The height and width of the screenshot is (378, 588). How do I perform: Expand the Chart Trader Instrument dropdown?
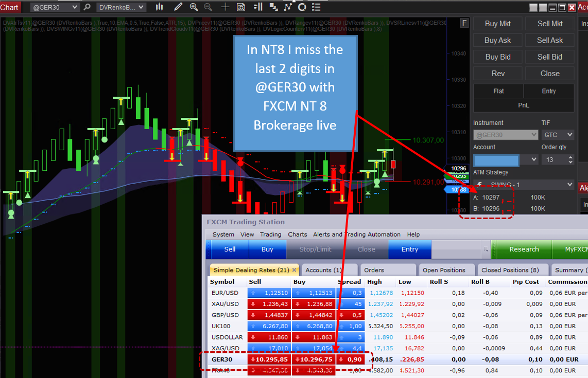point(506,135)
